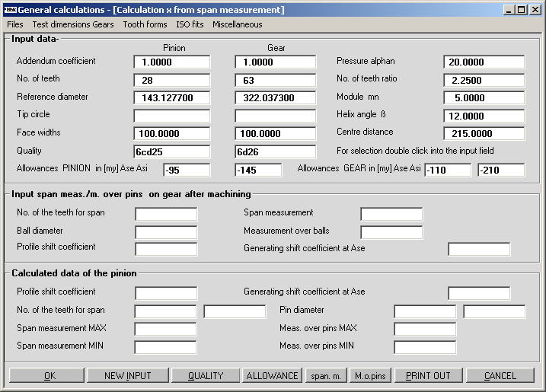546x392 pixels.
Task: Click the Pressure alphan input field
Action: point(484,62)
